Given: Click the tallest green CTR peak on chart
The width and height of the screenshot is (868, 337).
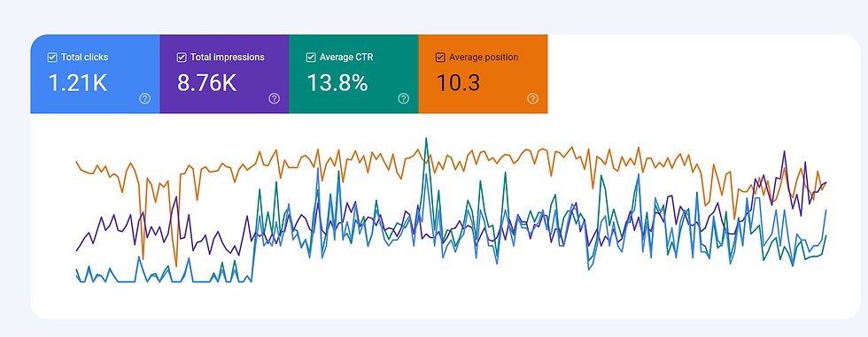Looking at the screenshot, I should tap(426, 139).
